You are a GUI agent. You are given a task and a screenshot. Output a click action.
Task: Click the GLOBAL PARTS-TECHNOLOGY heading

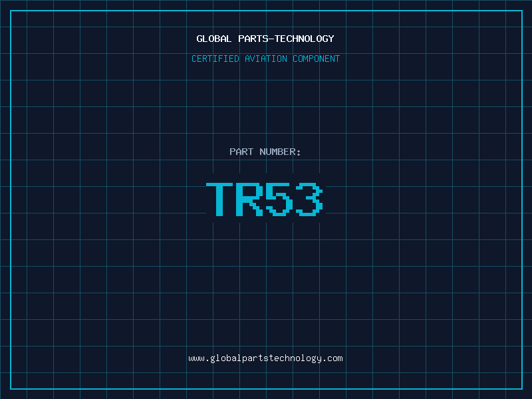click(x=265, y=39)
